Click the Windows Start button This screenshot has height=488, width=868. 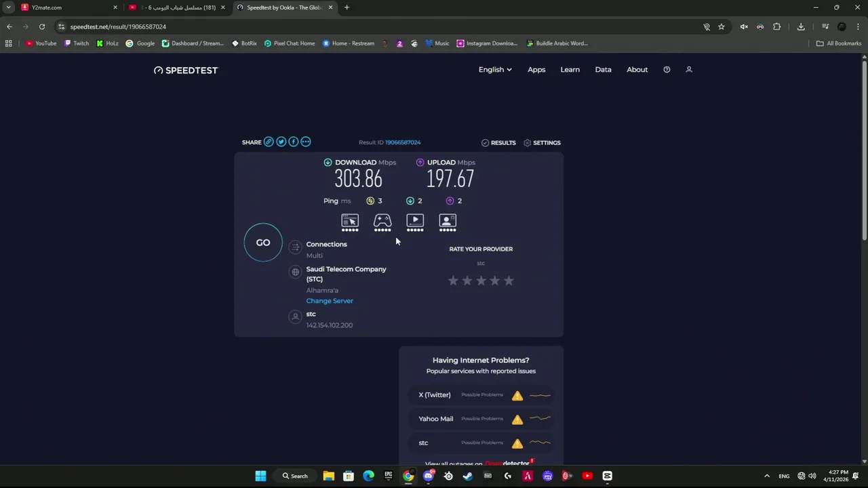[260, 476]
